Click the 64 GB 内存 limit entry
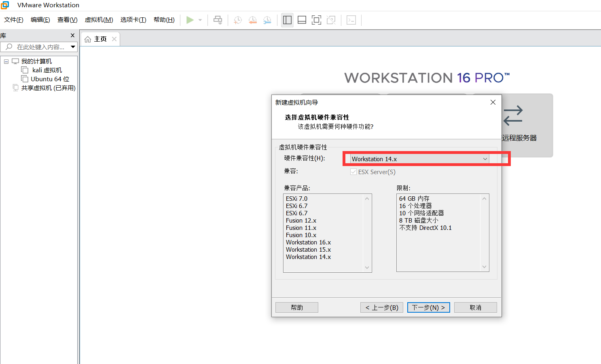The width and height of the screenshot is (601, 364). point(415,199)
